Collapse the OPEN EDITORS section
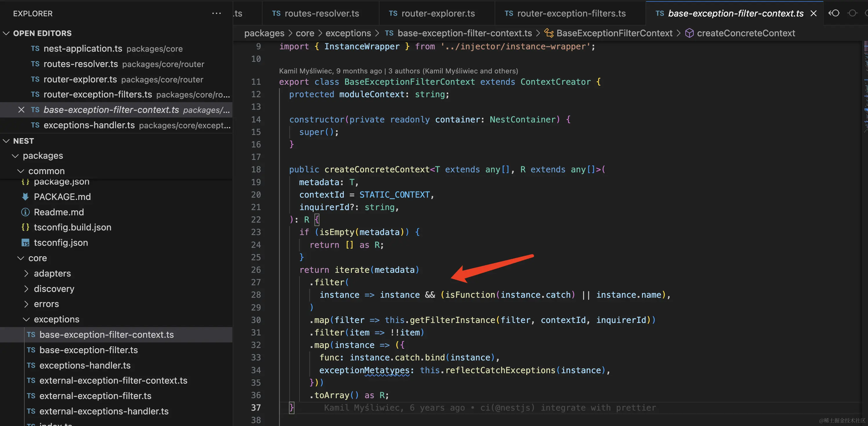 coord(6,33)
